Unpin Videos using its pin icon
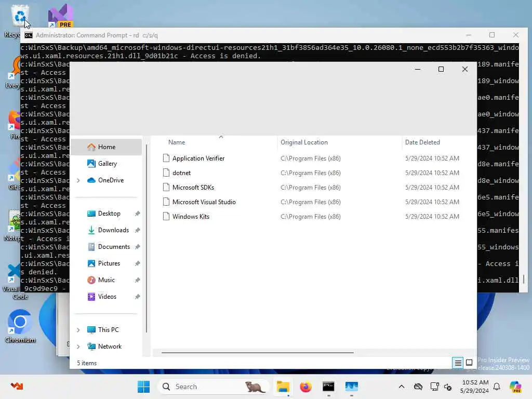 pos(137,297)
